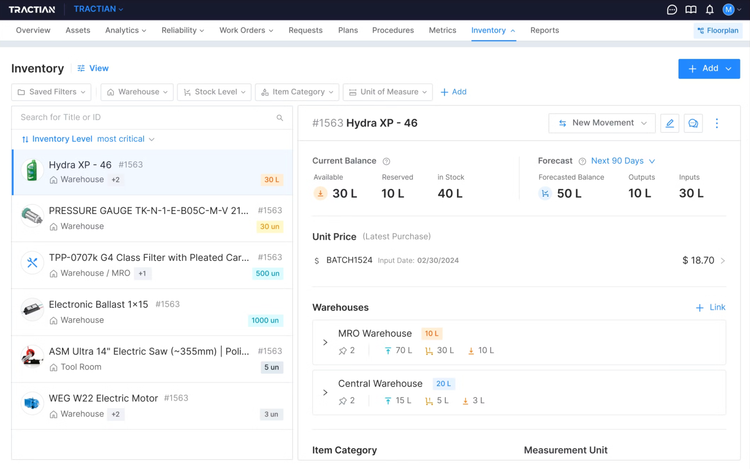Select the WEG W22 Electric Motor list item
Screen dimensions: 750x469
(152, 406)
